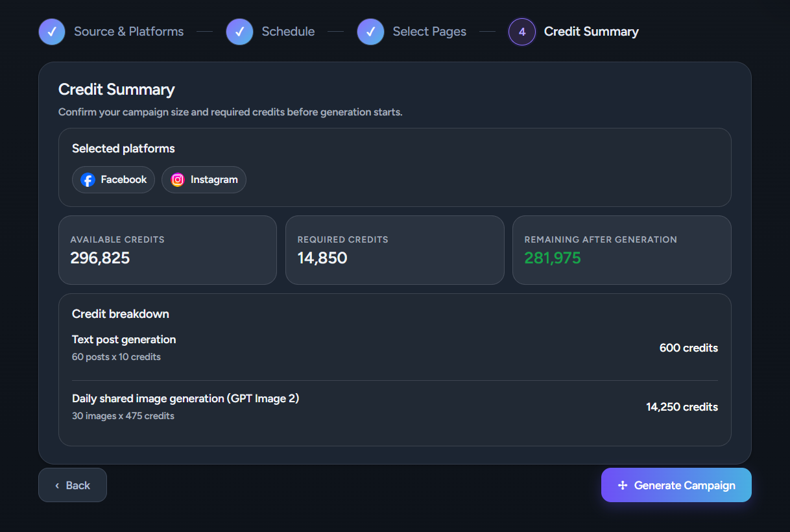Click the Daily shared image generation title
The image size is (790, 532).
point(186,398)
